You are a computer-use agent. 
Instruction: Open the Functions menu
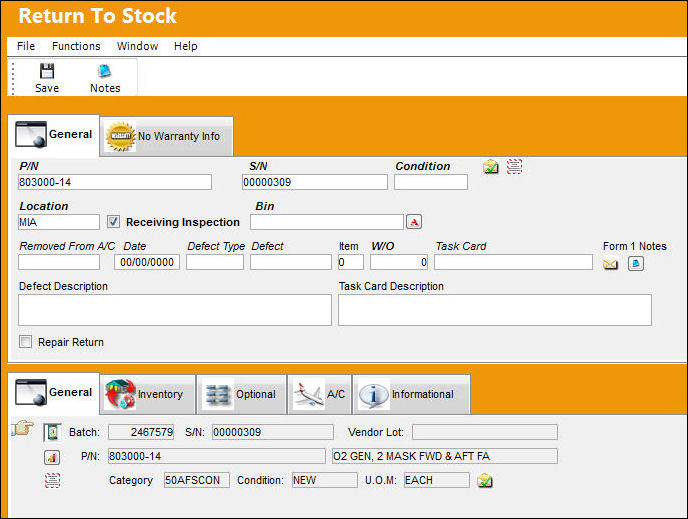(76, 46)
